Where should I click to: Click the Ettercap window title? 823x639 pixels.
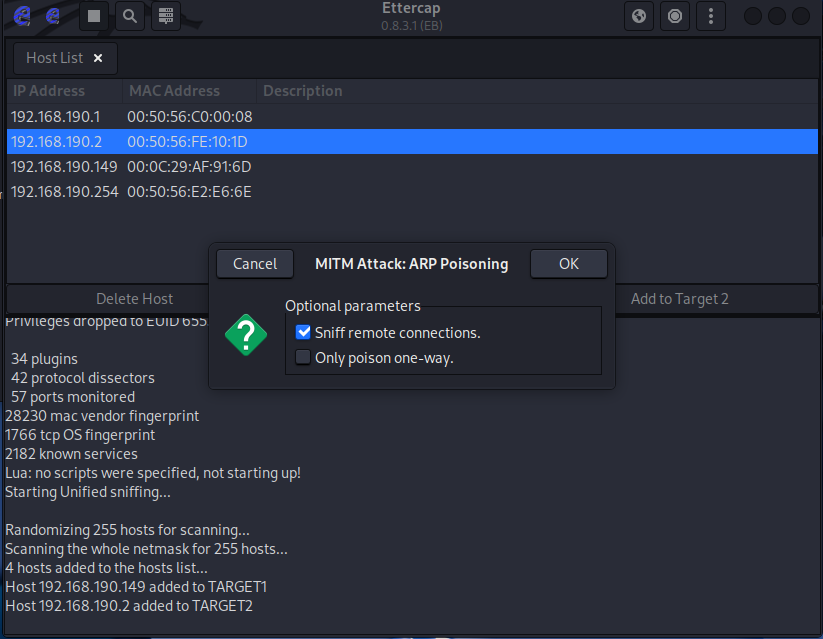[412, 8]
